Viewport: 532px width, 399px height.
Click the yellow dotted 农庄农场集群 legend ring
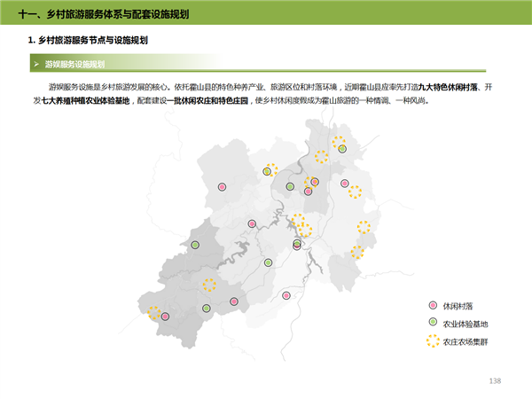[x=432, y=340]
